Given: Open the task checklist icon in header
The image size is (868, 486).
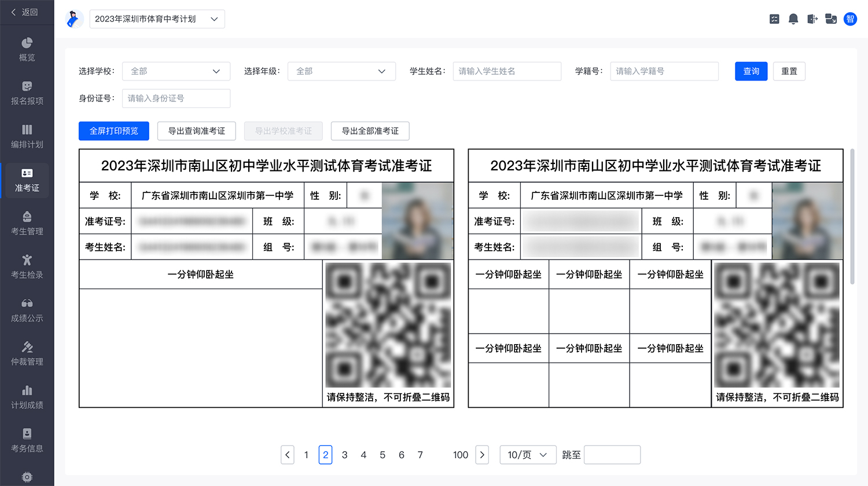Looking at the screenshot, I should click(x=774, y=19).
